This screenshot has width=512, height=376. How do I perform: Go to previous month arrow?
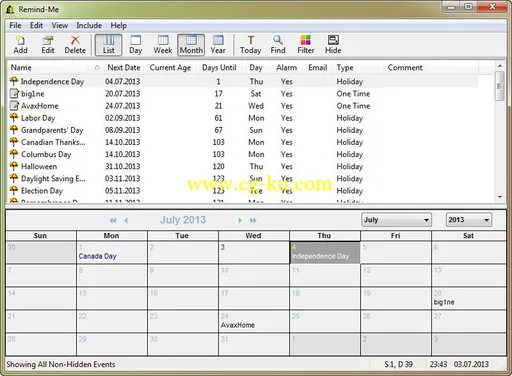(126, 220)
